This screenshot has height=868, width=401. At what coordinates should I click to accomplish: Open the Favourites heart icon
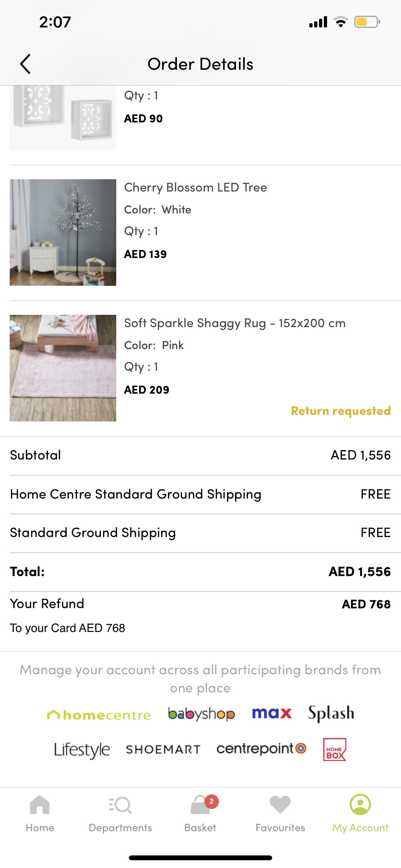(280, 804)
